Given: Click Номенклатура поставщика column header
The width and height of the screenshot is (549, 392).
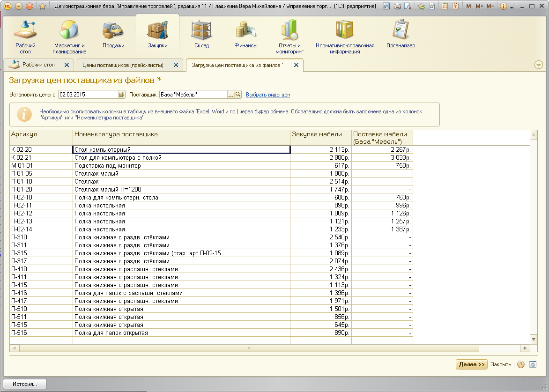Looking at the screenshot, I should (181, 138).
